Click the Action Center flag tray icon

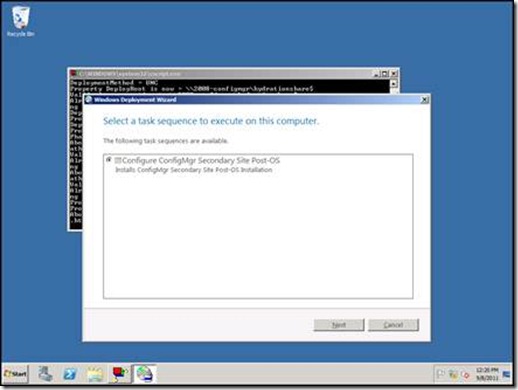441,374
